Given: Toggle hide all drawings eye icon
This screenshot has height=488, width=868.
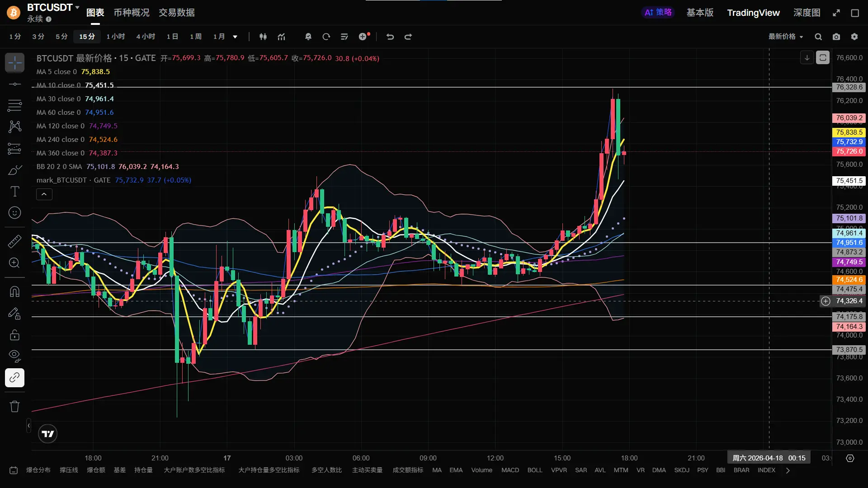Looking at the screenshot, I should pos(14,356).
